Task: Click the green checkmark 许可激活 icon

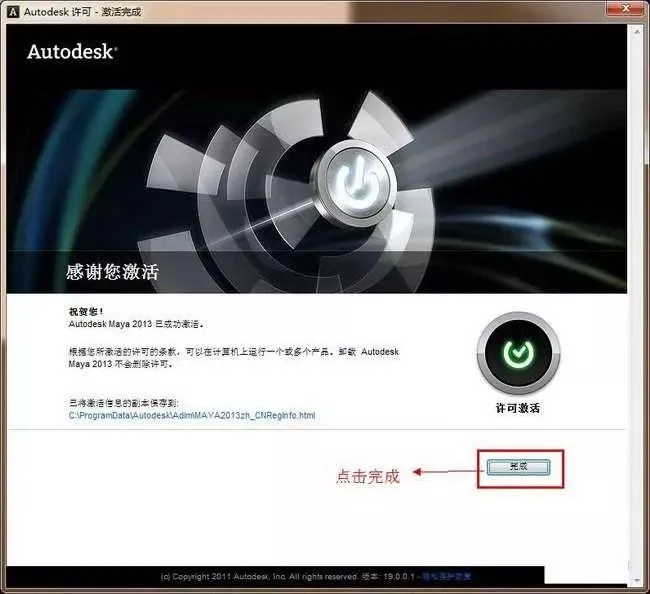Action: click(519, 353)
